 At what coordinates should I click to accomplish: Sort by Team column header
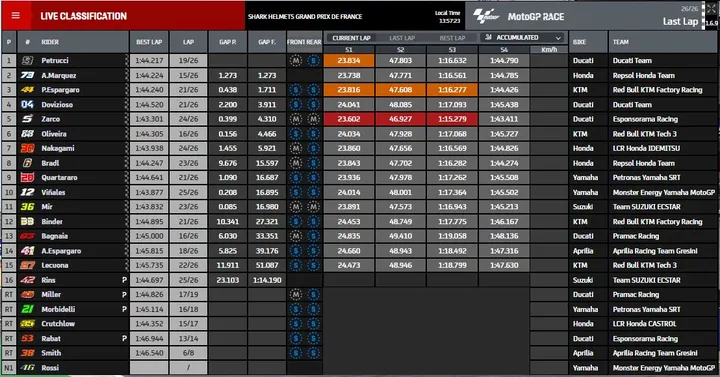(620, 42)
